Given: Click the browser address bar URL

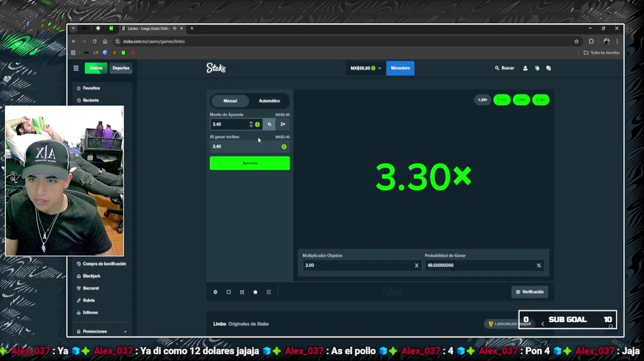Looking at the screenshot, I should coord(154,42).
